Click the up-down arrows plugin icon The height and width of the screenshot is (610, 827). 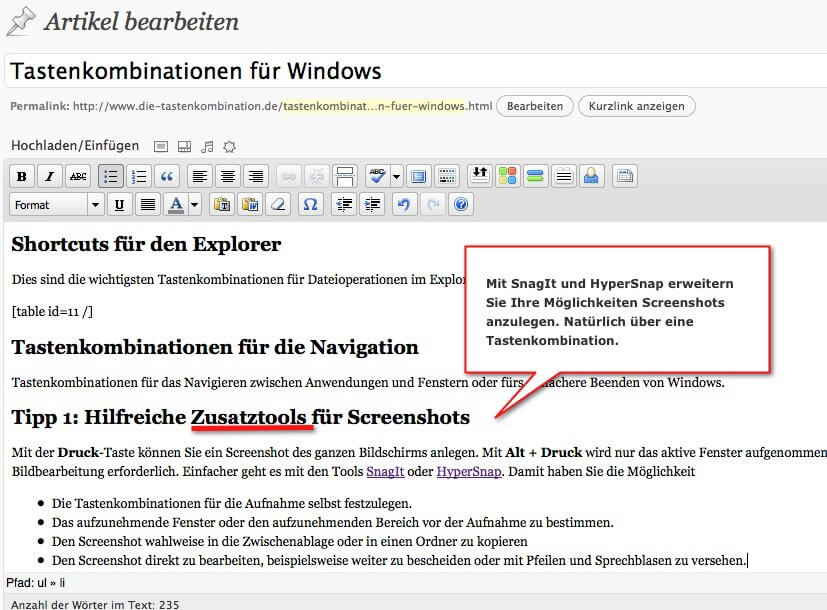coord(479,176)
